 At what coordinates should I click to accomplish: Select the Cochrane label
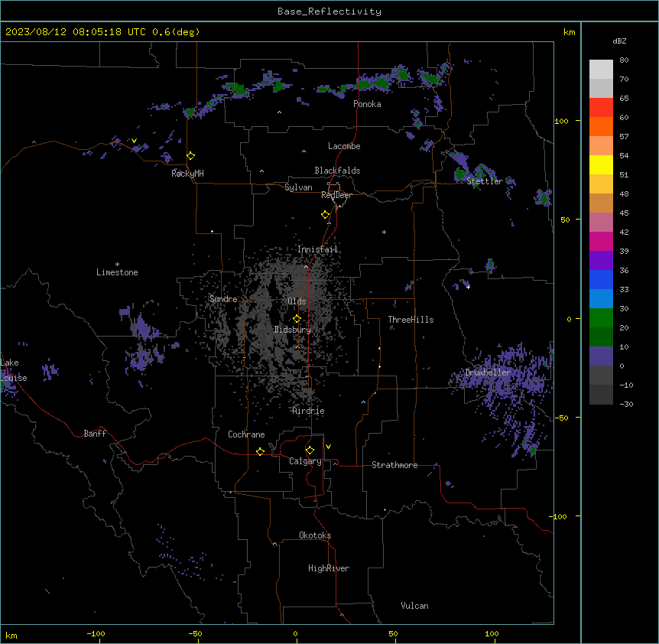pos(246,434)
